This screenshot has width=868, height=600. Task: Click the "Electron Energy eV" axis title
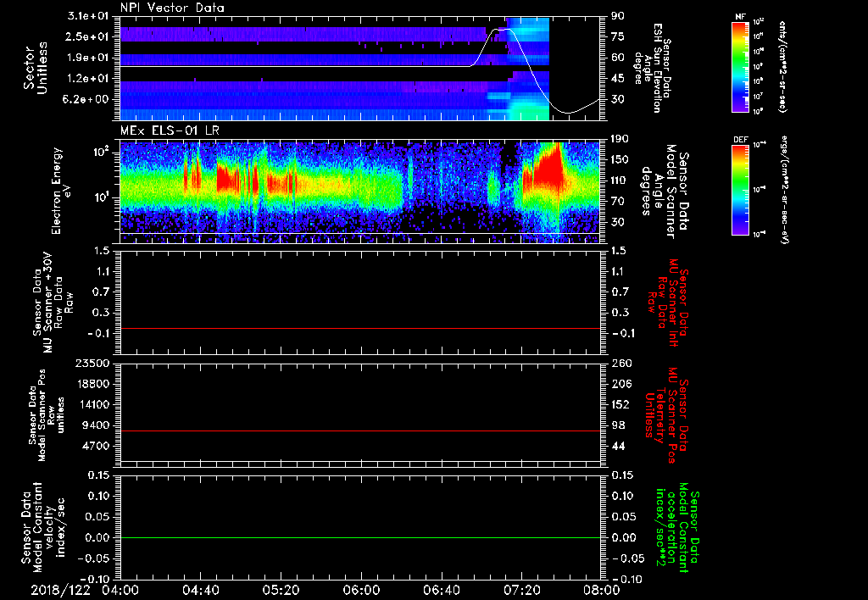(x=61, y=191)
